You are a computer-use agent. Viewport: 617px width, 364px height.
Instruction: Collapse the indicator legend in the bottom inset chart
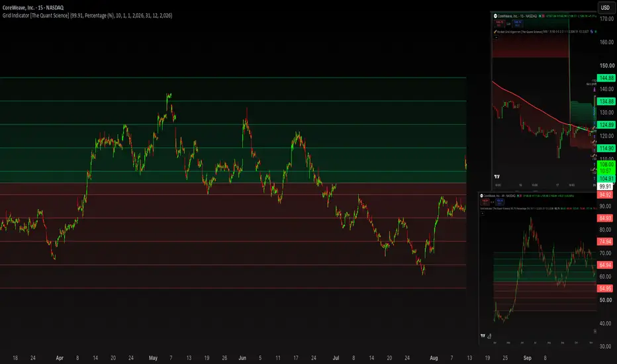[x=483, y=213]
